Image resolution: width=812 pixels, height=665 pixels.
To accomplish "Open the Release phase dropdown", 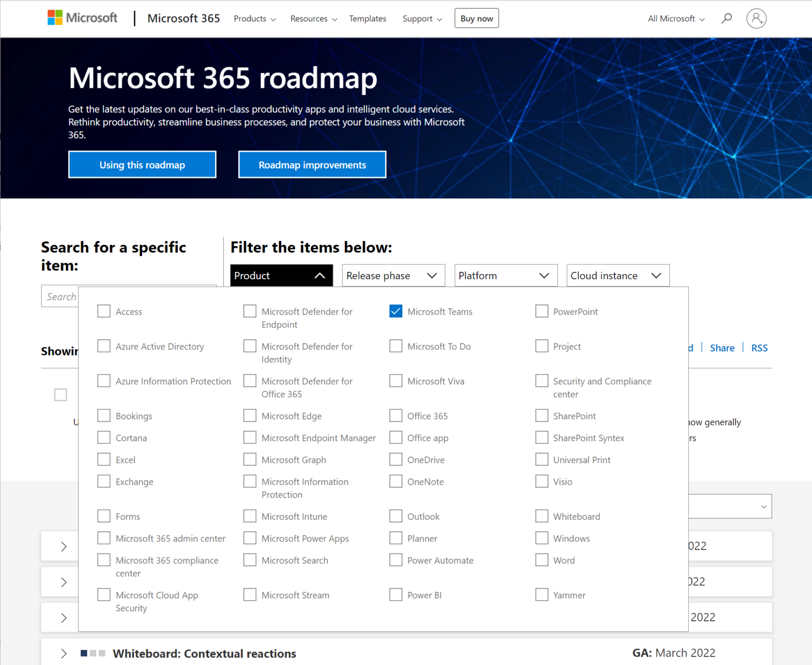I will click(x=393, y=276).
